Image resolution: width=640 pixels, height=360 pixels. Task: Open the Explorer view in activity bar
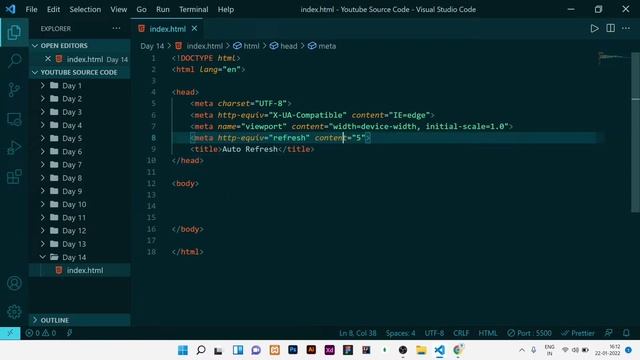14,32
